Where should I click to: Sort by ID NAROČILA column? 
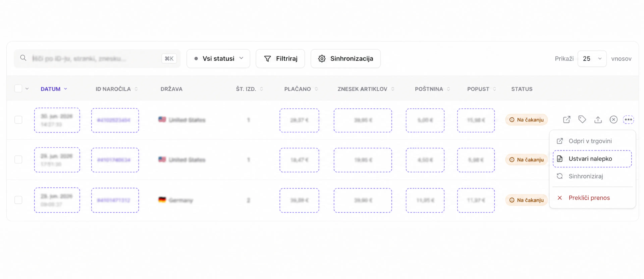pos(117,89)
